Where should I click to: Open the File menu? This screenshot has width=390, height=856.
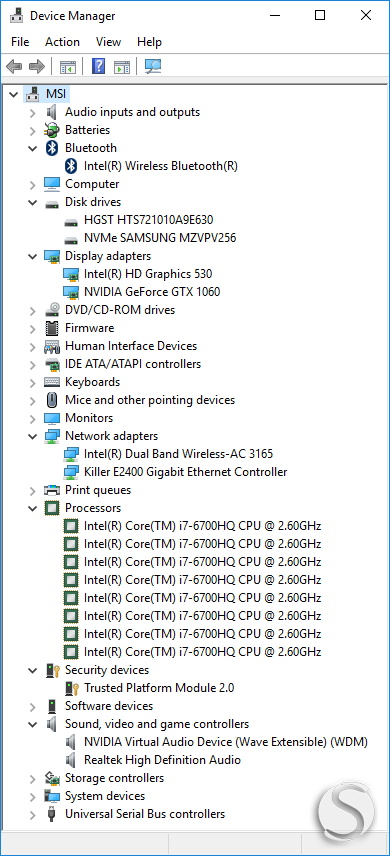[20, 42]
